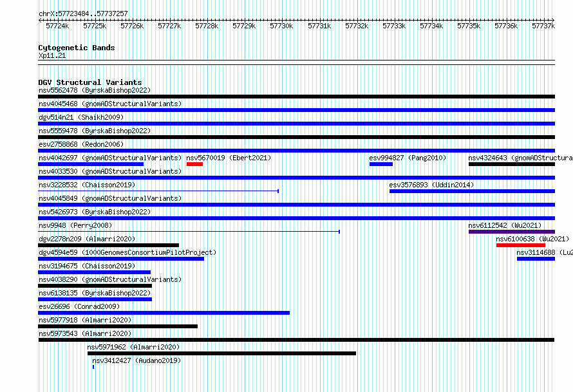This screenshot has height=392, width=573.
Task: Select the purple bar under nsv6112542
Action: coord(512,232)
